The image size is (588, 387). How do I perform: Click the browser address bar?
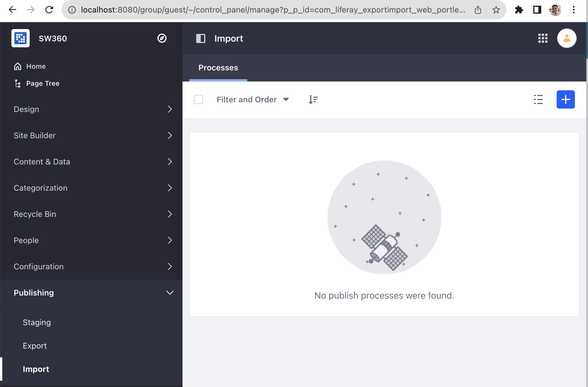pyautogui.click(x=272, y=10)
